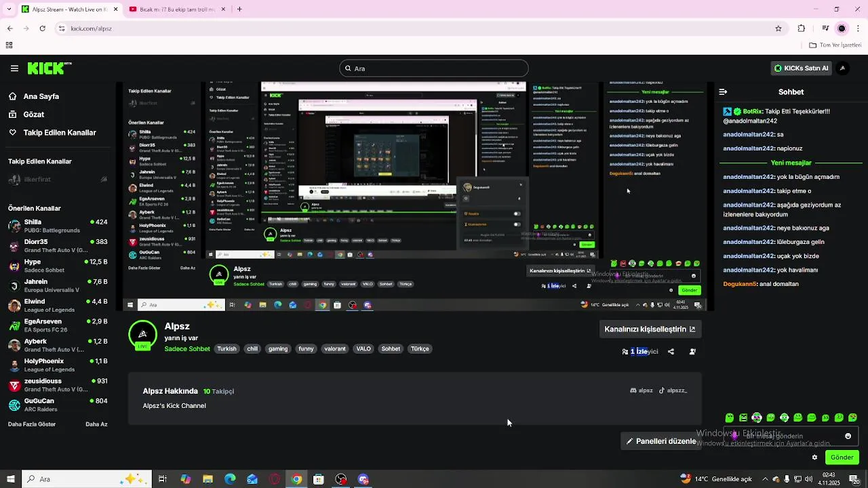This screenshot has height=488, width=868.
Task: Click the Alpsz live avatar
Action: (x=142, y=334)
